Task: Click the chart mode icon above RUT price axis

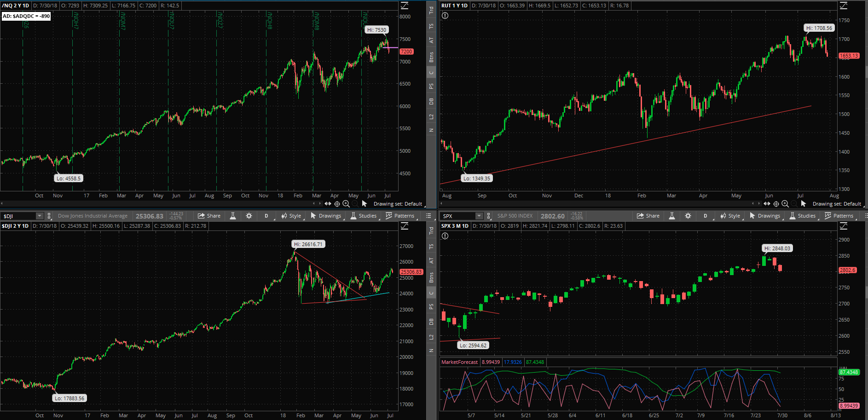Action: 844,6
